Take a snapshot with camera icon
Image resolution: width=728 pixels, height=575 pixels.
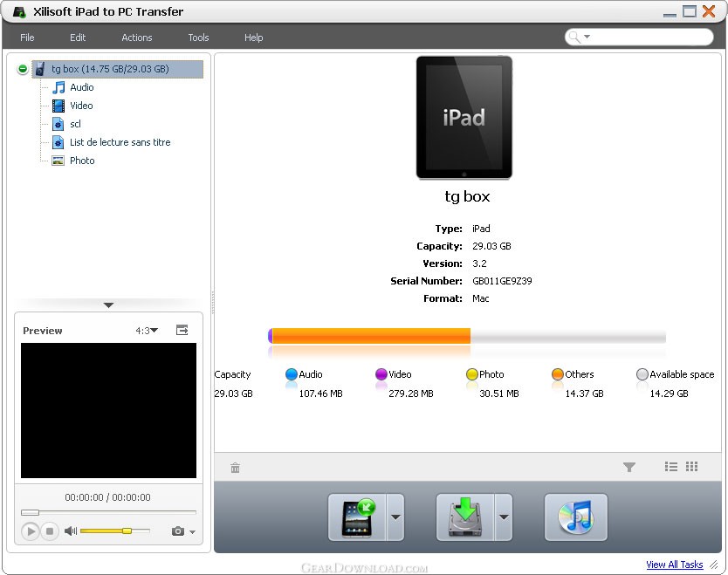click(x=178, y=531)
